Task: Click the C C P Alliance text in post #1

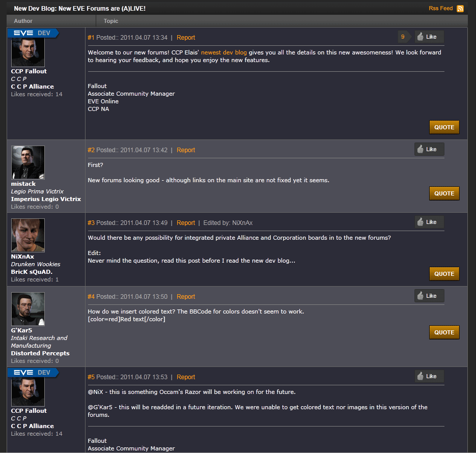Action: [x=32, y=87]
